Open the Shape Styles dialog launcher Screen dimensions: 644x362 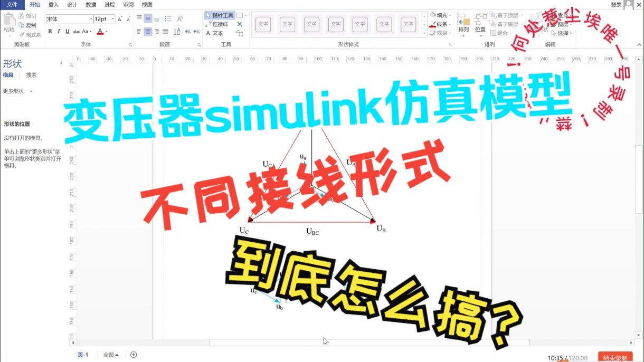450,45
